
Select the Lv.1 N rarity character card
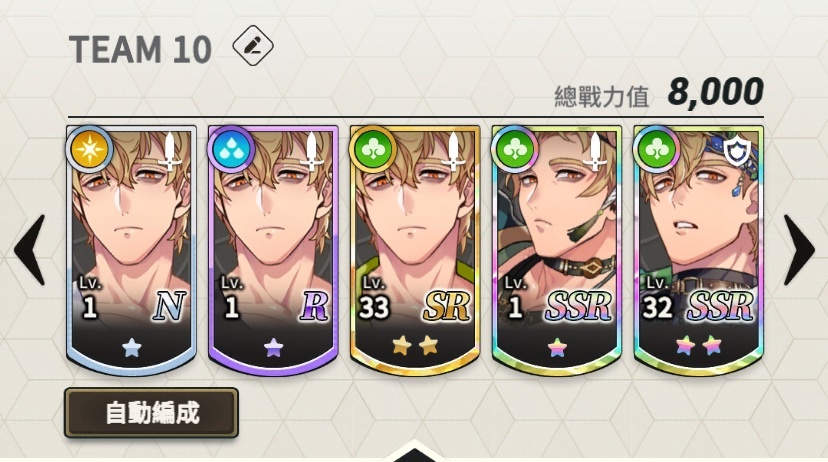[131, 250]
